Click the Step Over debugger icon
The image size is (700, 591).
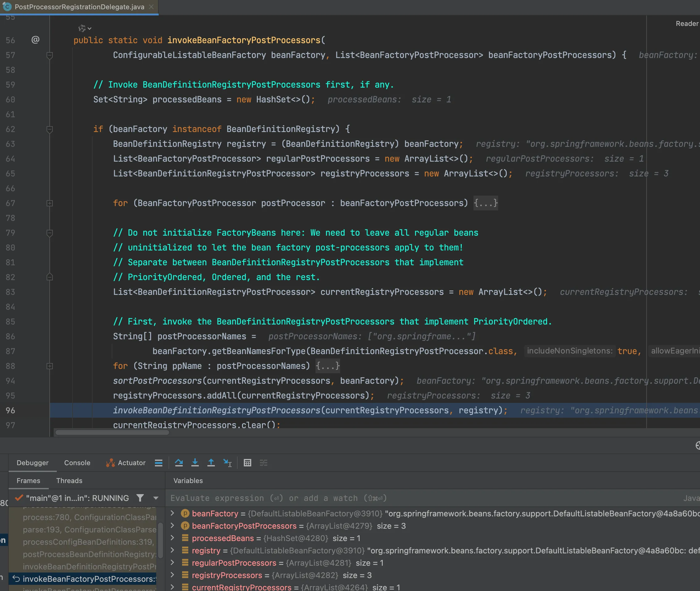[x=179, y=463]
